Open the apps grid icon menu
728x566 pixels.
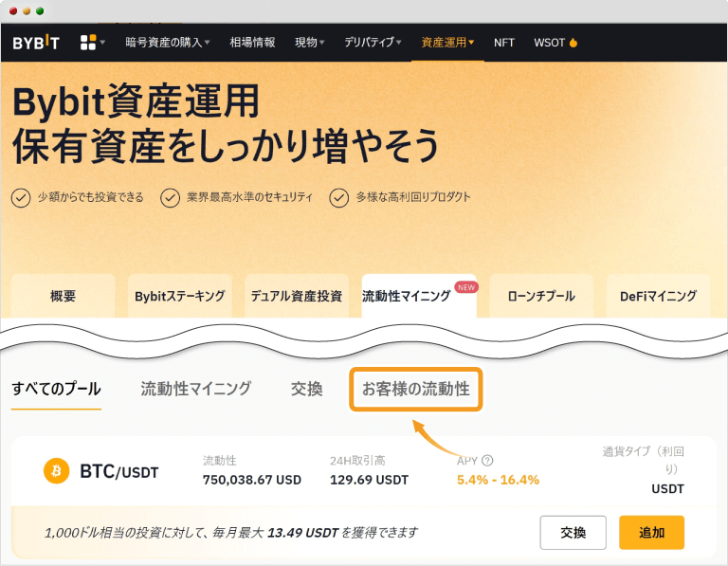(x=88, y=43)
